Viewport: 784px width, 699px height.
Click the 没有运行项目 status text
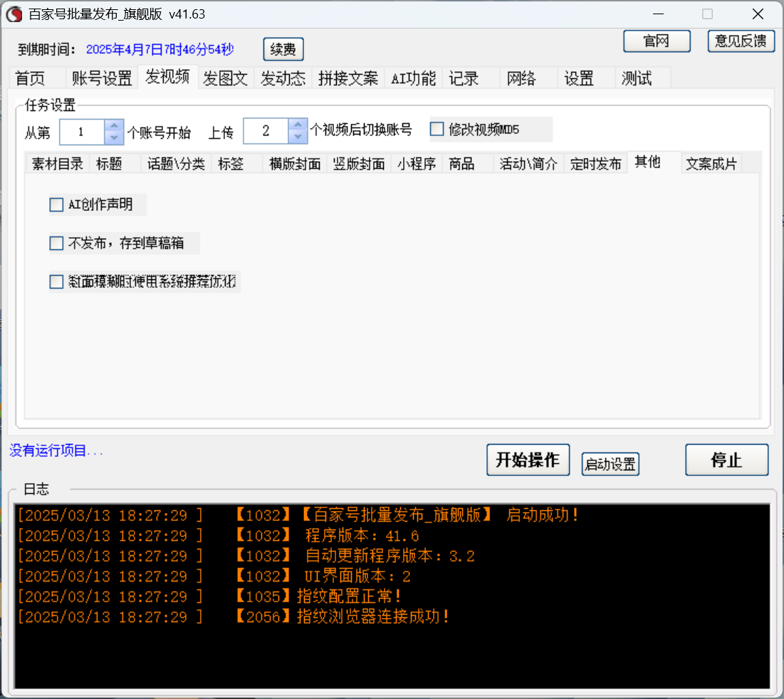pyautogui.click(x=56, y=451)
